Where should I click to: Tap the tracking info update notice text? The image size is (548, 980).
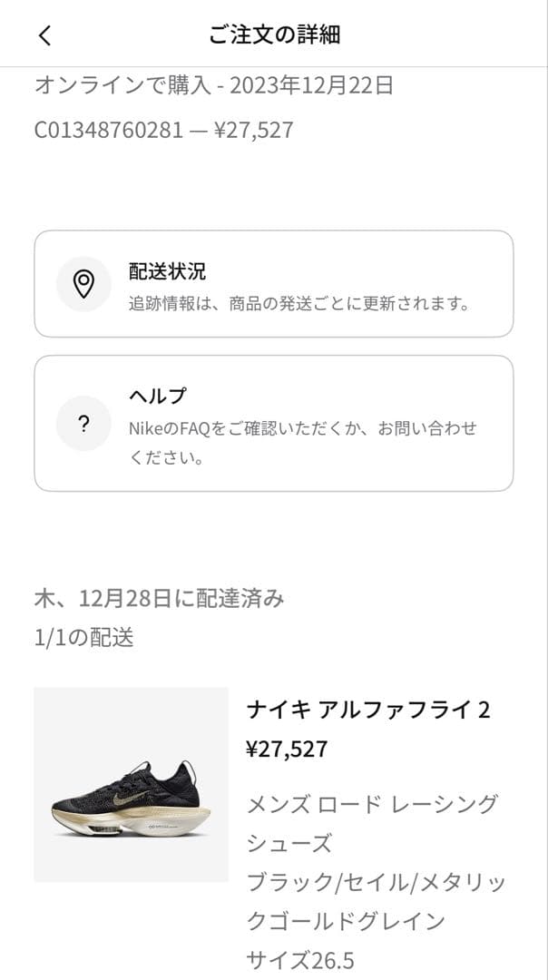tap(299, 303)
